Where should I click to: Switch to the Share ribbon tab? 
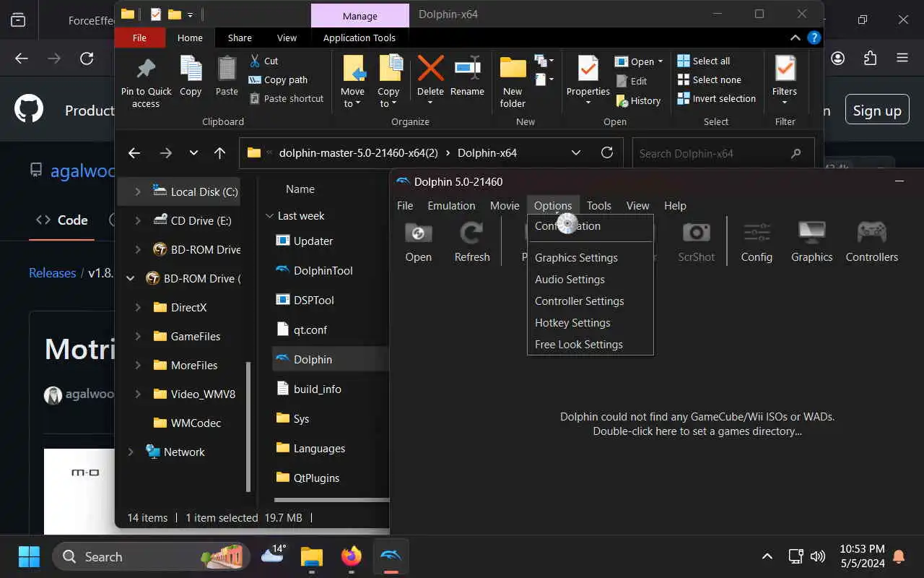(240, 38)
